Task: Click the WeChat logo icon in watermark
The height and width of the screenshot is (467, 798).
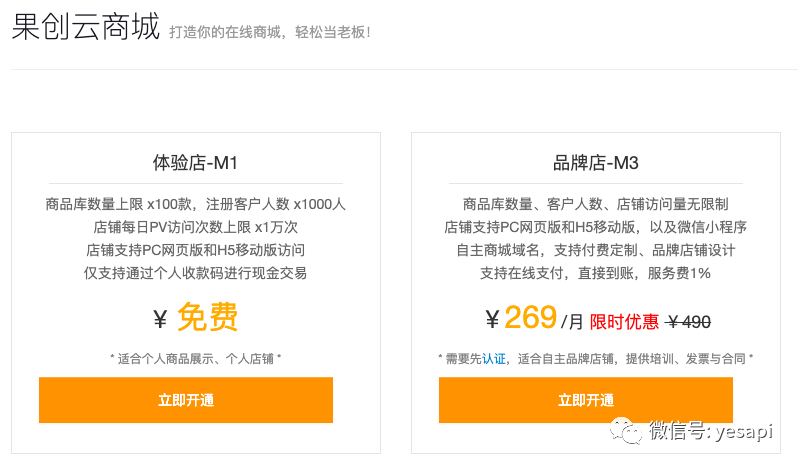Action: pyautogui.click(x=626, y=431)
